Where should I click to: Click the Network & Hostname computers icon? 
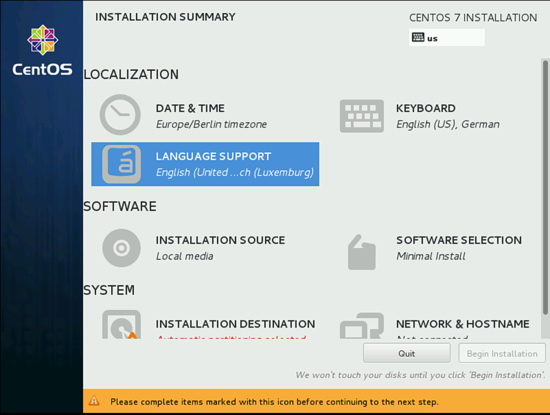[362, 326]
